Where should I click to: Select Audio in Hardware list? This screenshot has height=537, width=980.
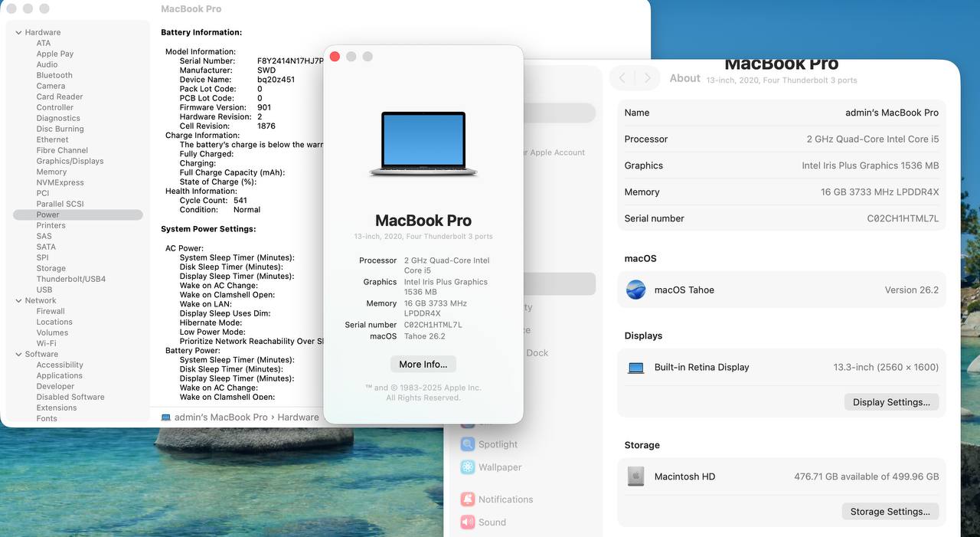(47, 64)
